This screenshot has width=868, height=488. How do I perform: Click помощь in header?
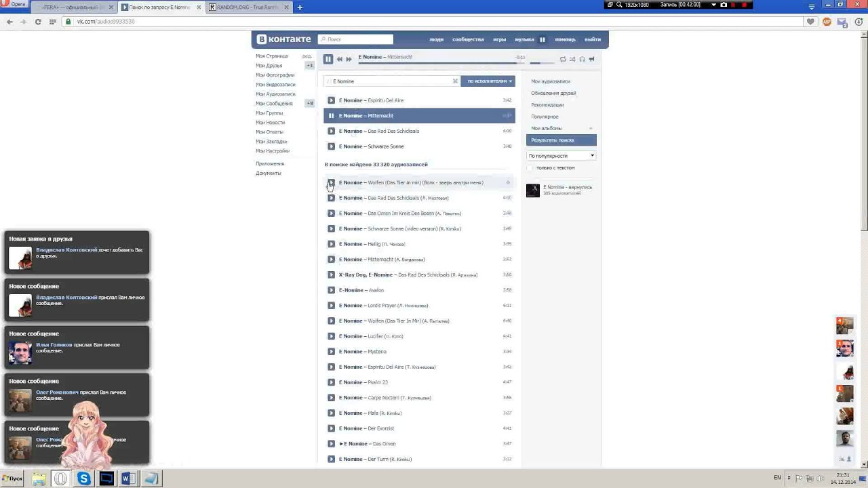tap(565, 39)
